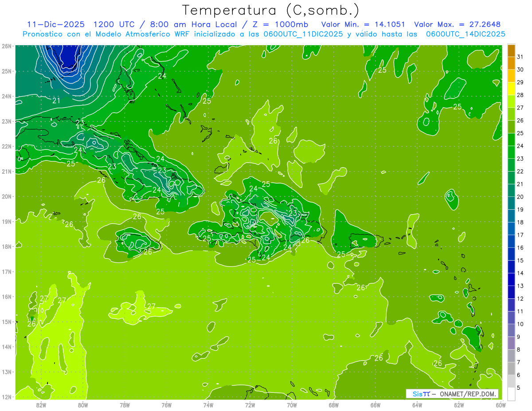This screenshot has height=411, width=532.
Task: Click the "19N" latitude axis label
Action: coord(7,221)
